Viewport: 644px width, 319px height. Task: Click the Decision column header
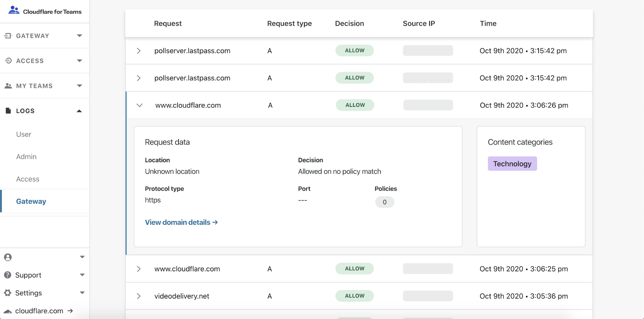tap(350, 23)
